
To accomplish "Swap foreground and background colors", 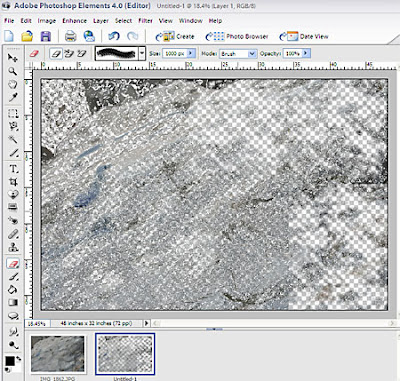I will [19, 359].
